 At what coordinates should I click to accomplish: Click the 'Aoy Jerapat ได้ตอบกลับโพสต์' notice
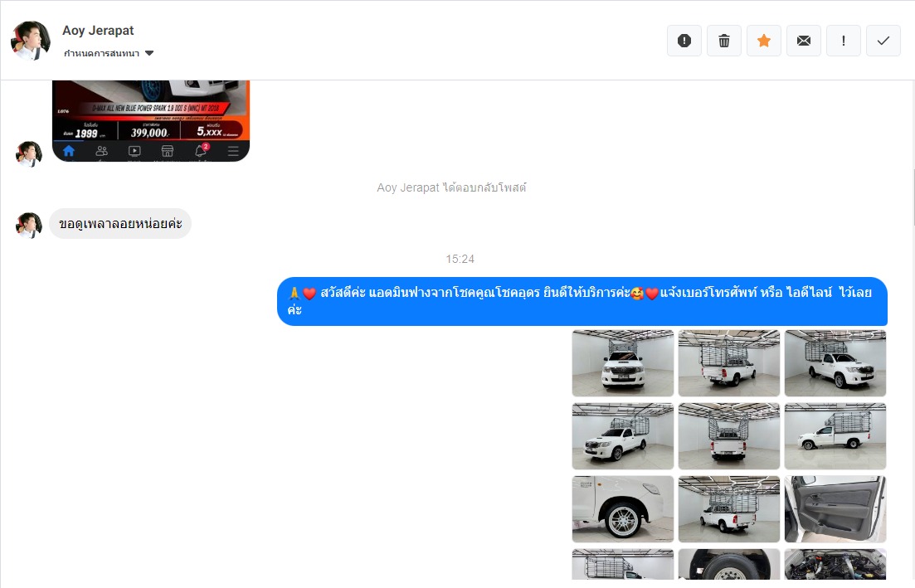point(451,187)
